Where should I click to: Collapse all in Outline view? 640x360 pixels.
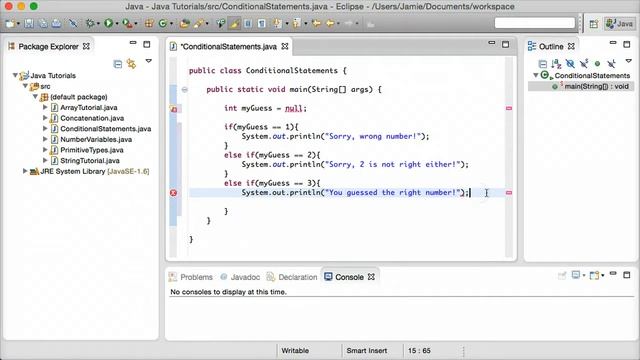pos(542,64)
